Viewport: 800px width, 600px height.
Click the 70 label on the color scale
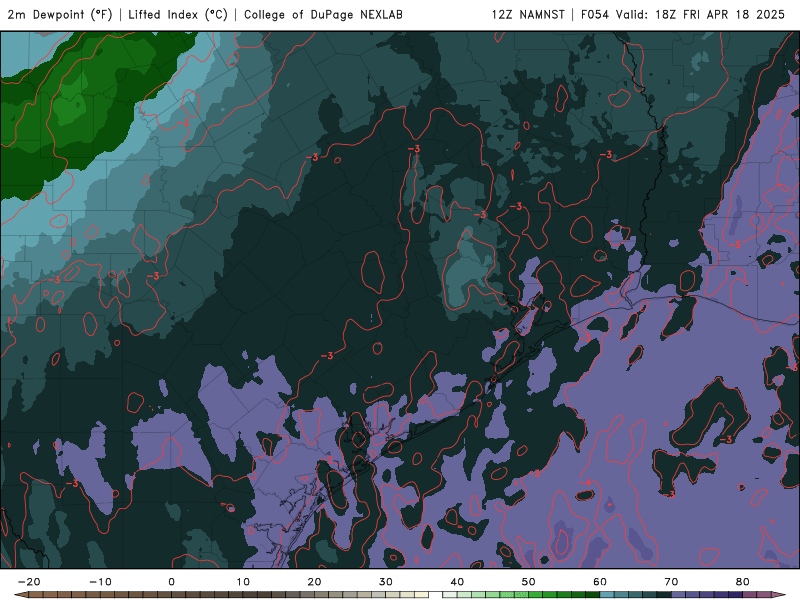pyautogui.click(x=671, y=582)
